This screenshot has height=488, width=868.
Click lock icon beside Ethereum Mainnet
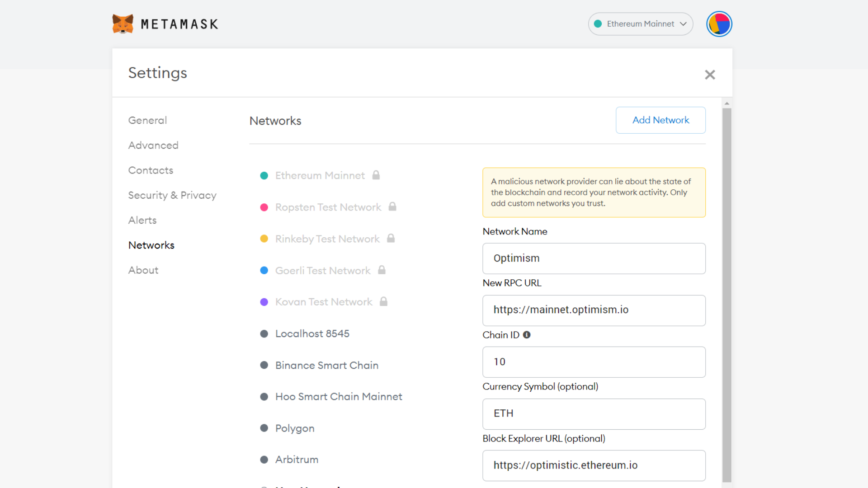[376, 175]
